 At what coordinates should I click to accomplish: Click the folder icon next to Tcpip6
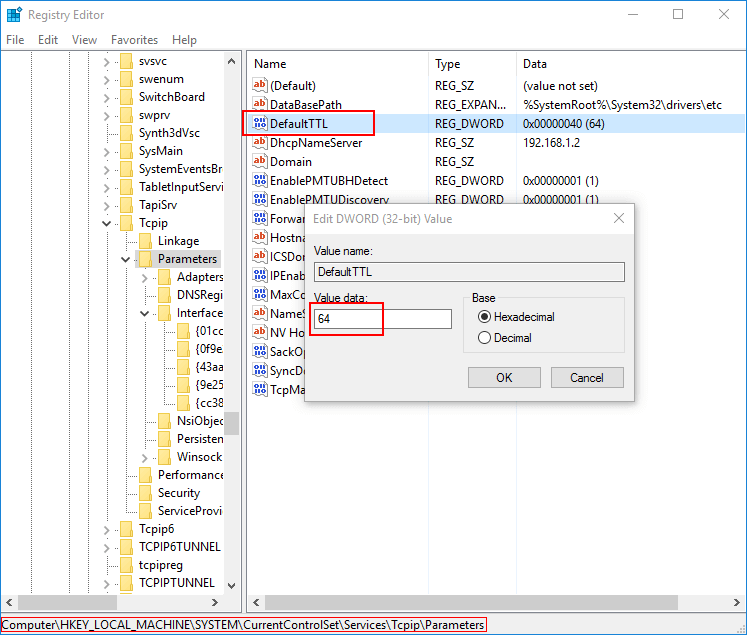pos(126,529)
